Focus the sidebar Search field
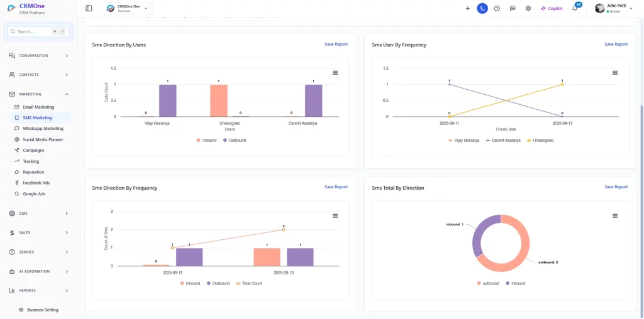This screenshot has width=644, height=319. click(38, 31)
